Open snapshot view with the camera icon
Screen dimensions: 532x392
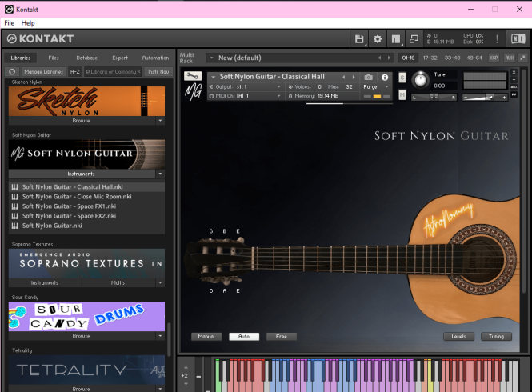(368, 78)
